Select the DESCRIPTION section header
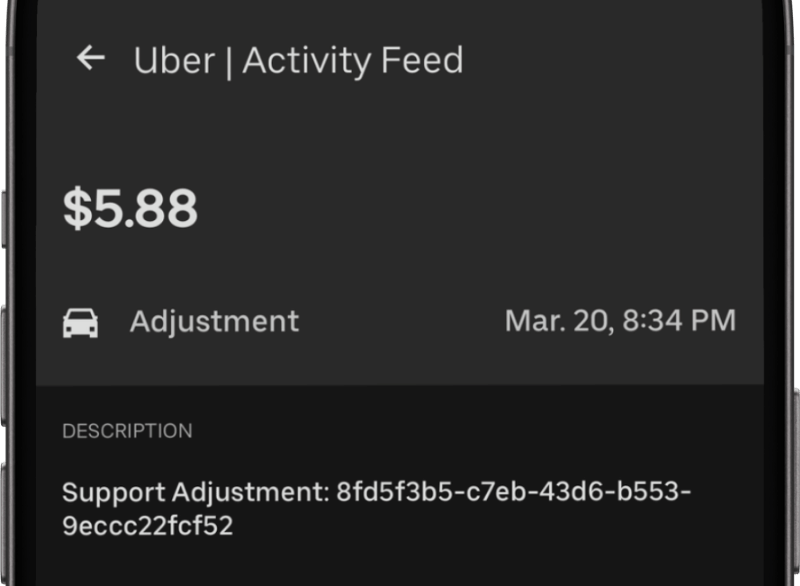The width and height of the screenshot is (800, 586). coord(125,430)
